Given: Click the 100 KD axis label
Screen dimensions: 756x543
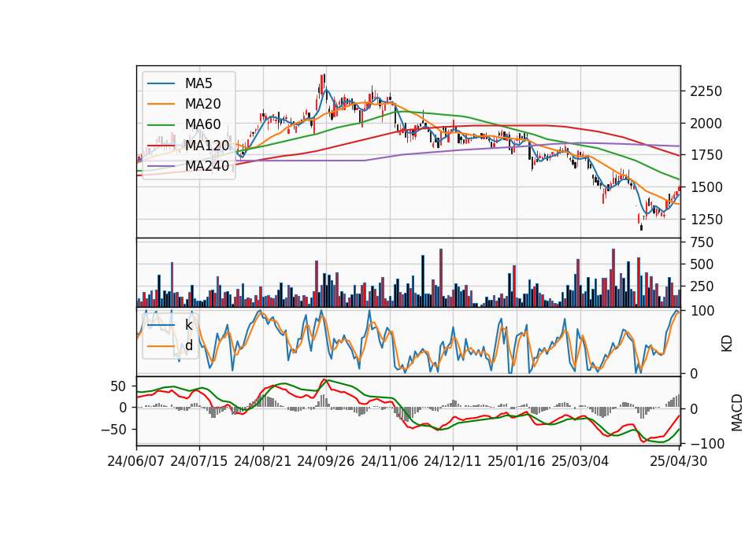Looking at the screenshot, I should (702, 311).
